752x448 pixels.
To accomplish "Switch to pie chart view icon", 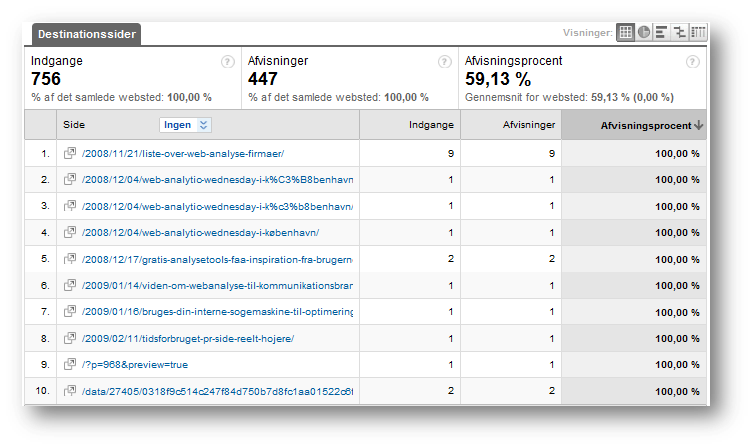I will [644, 32].
